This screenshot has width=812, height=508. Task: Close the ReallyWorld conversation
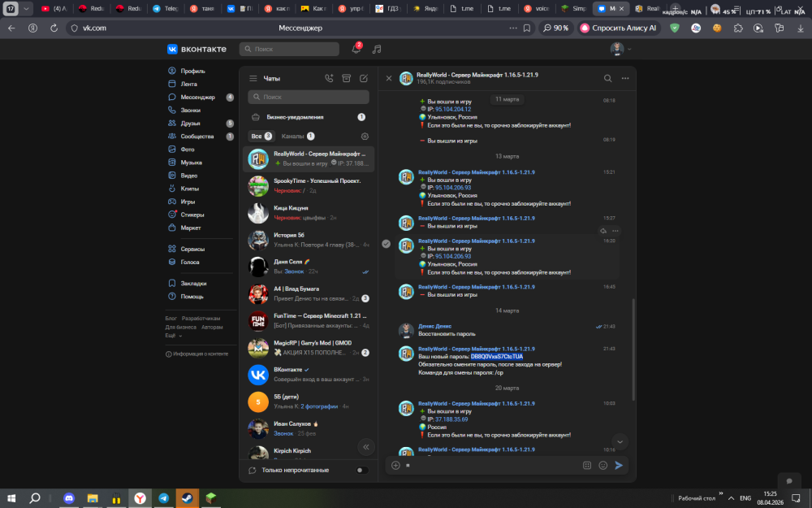click(x=389, y=78)
